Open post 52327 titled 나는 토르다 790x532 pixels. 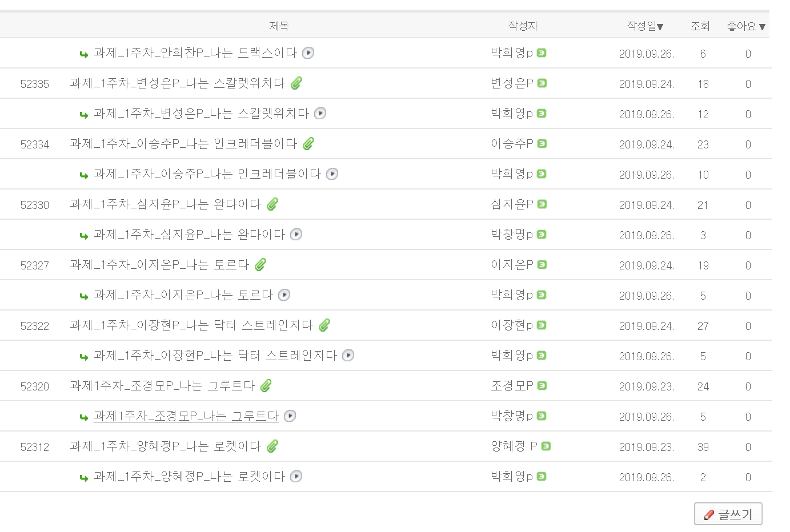click(159, 265)
